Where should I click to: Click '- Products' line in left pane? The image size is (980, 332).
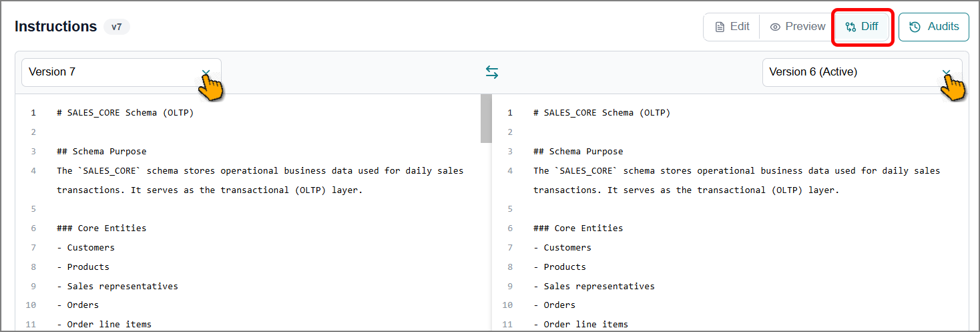83,267
